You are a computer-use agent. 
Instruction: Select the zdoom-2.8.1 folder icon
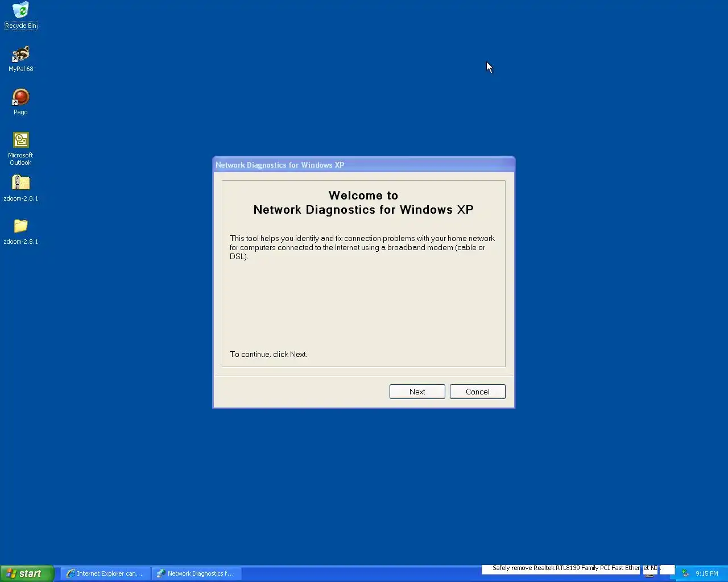20,232
